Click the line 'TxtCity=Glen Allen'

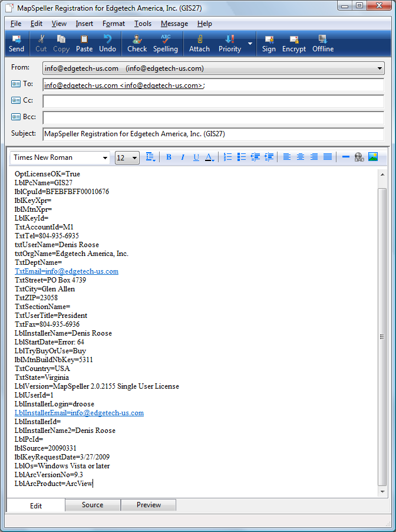[x=45, y=289]
